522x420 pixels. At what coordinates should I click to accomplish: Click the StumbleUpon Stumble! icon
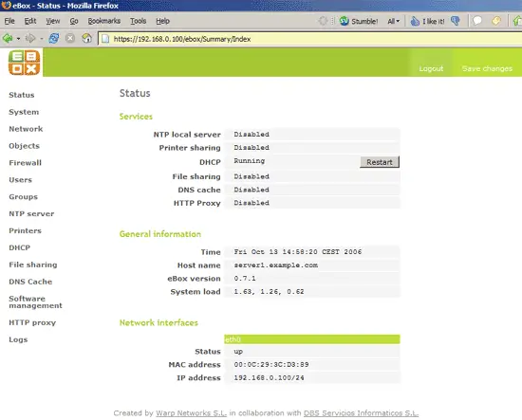344,21
